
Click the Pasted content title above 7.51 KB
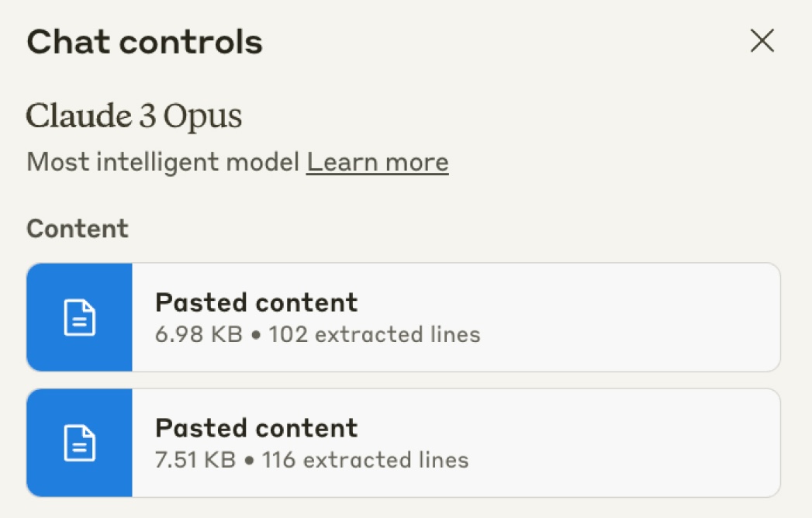pos(256,427)
